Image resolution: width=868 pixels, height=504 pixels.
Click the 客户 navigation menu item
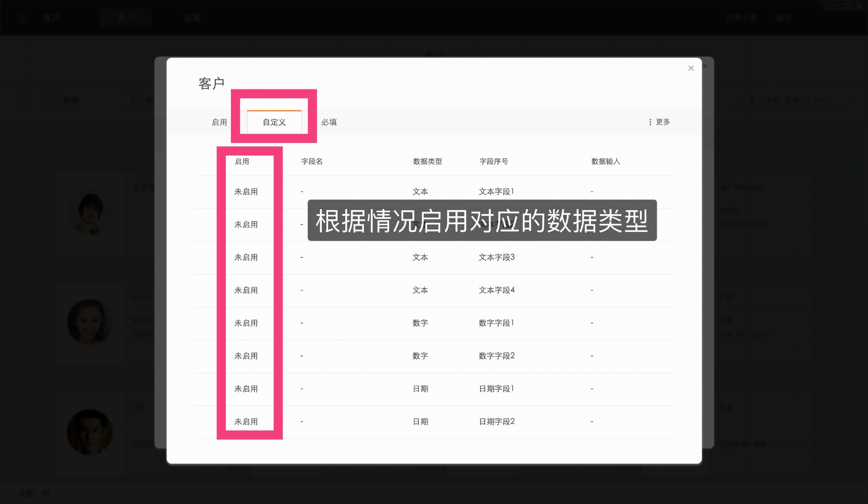click(52, 18)
